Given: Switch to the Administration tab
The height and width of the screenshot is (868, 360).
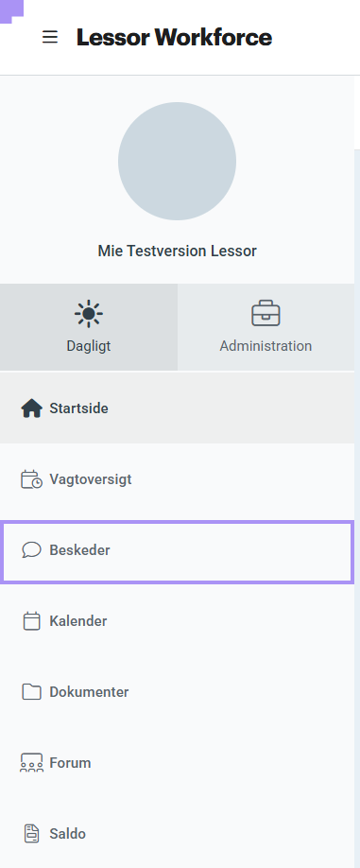Looking at the screenshot, I should tap(266, 327).
